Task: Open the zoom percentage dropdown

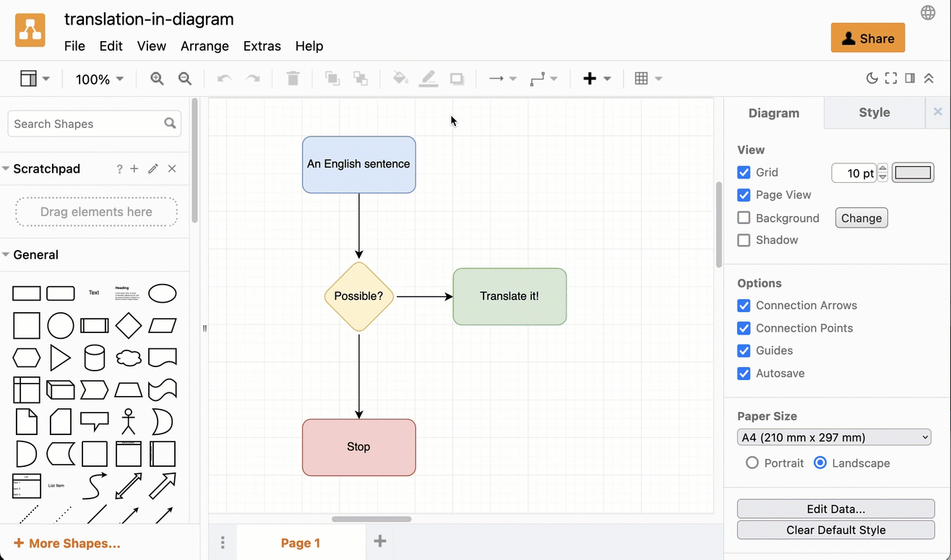Action: (99, 79)
